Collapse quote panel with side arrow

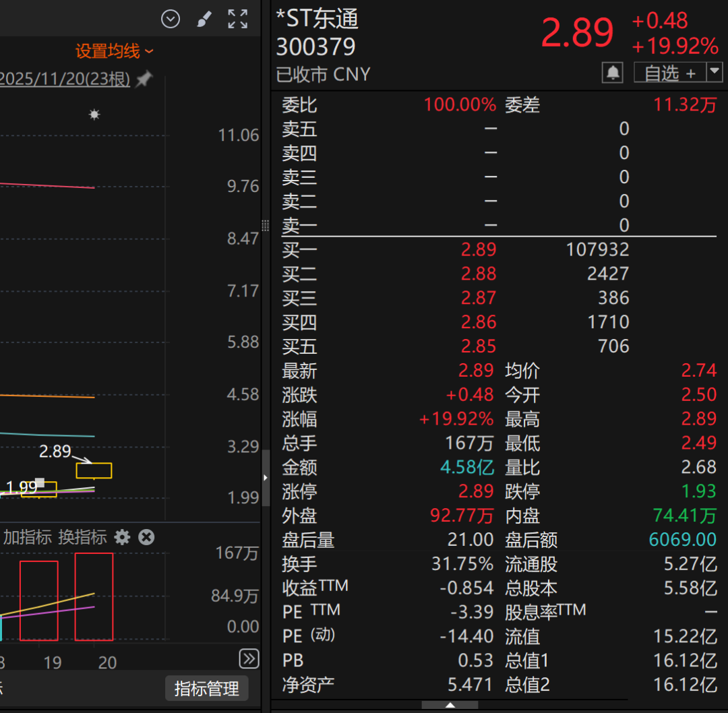[x=266, y=478]
